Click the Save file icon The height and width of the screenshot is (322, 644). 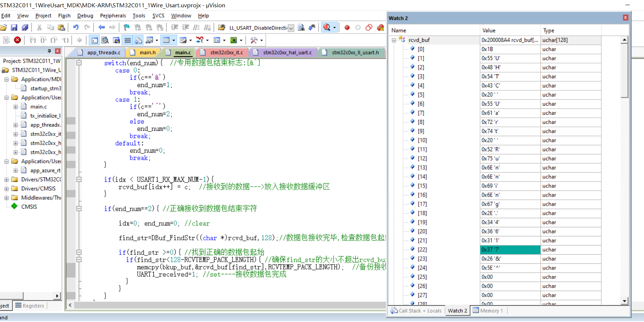[14, 27]
